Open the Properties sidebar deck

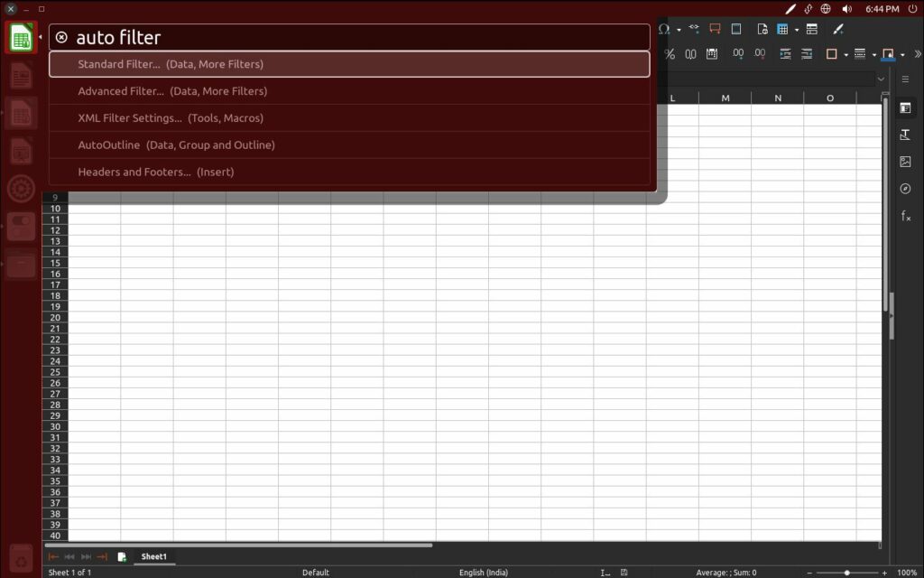(906, 108)
